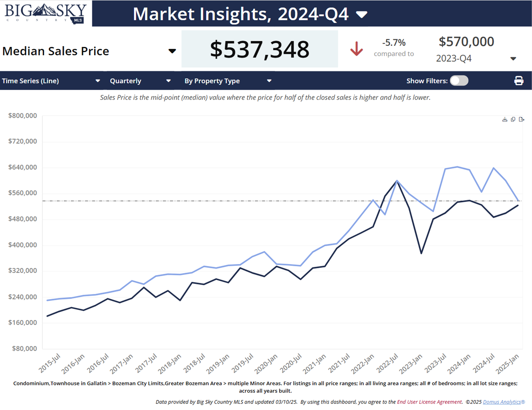Open the Time Series (Line) chart type menu

click(x=97, y=81)
